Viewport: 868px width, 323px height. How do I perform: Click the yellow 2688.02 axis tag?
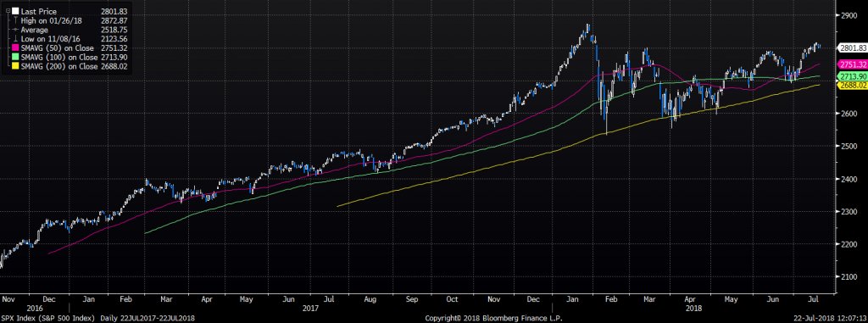click(852, 85)
